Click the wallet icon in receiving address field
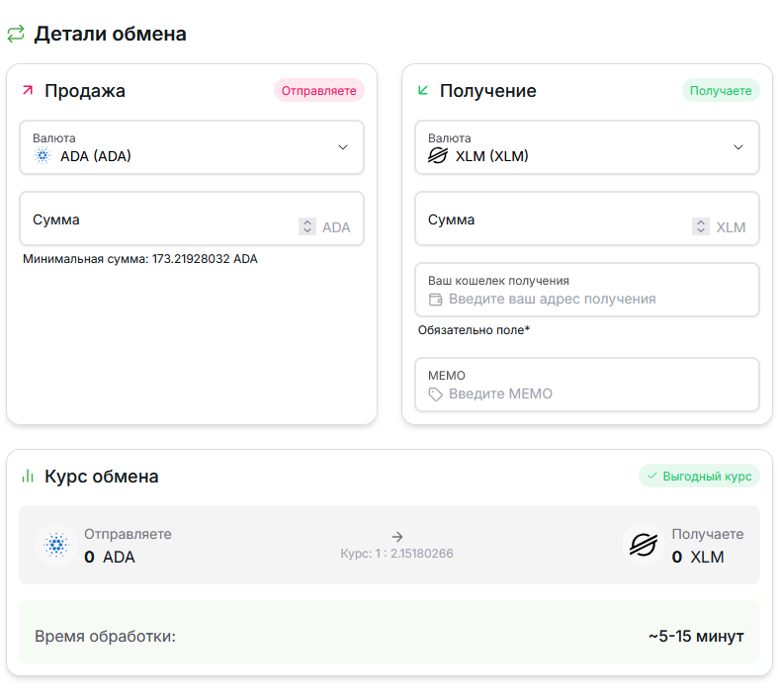 point(436,299)
